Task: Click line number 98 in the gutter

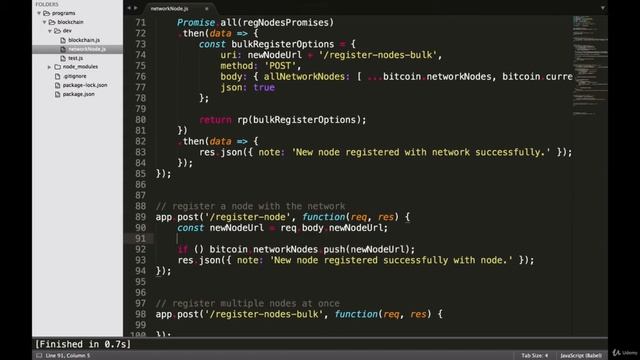Action: pyautogui.click(x=140, y=314)
